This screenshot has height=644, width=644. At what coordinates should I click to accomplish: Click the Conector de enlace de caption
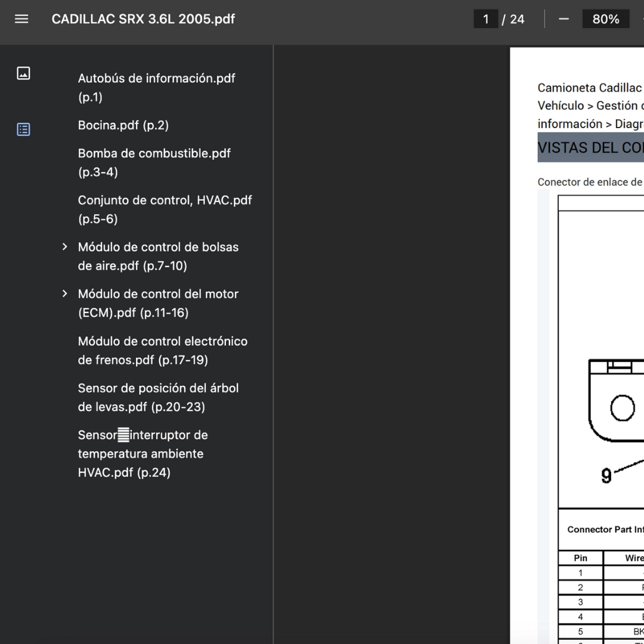[x=590, y=182]
